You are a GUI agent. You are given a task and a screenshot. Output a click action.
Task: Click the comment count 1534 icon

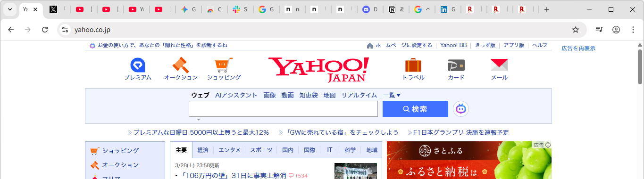pos(291,176)
